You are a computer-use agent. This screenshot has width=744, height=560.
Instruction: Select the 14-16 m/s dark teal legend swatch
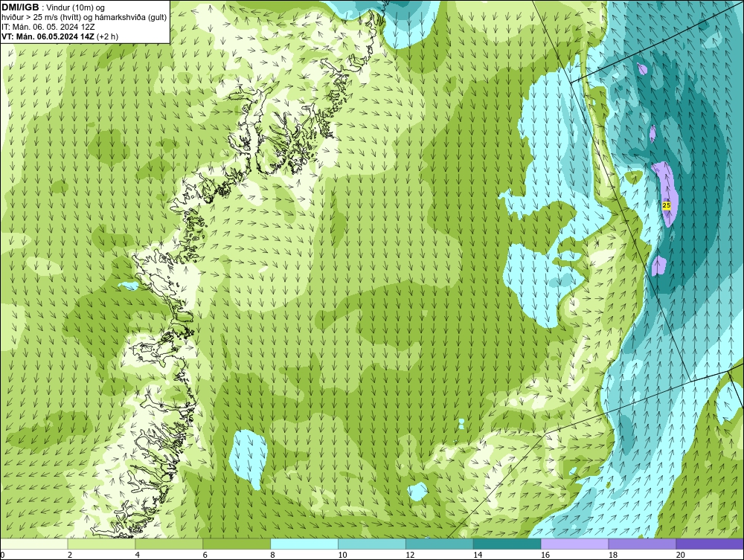(x=507, y=544)
